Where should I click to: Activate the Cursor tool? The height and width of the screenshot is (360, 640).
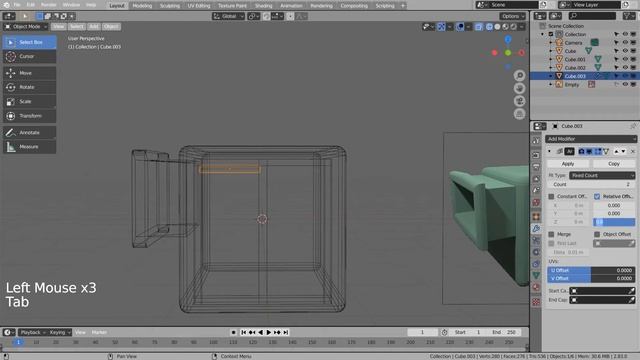[x=29, y=56]
